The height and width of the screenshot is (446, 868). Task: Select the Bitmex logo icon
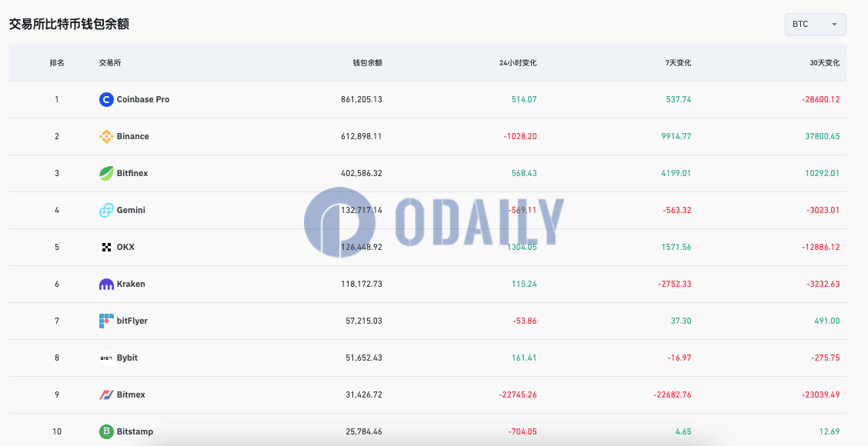(106, 395)
